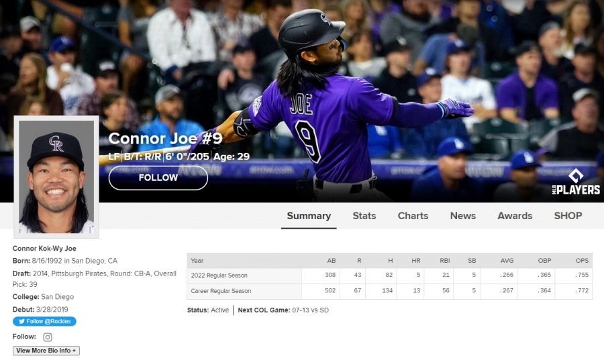This screenshot has height=364, width=604.
Task: Click the Age: 29 text in header
Action: (232, 157)
